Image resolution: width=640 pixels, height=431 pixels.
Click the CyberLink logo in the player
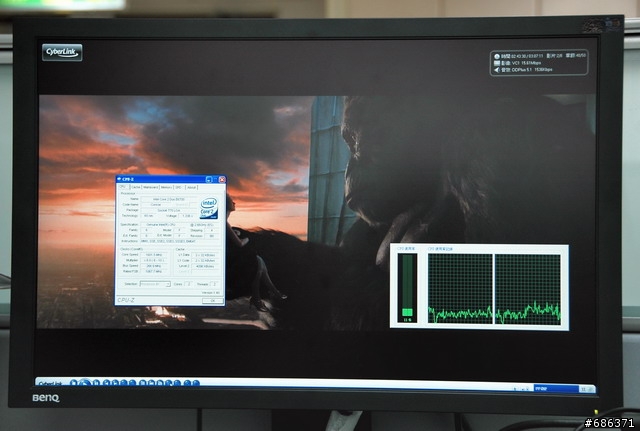(x=62, y=52)
